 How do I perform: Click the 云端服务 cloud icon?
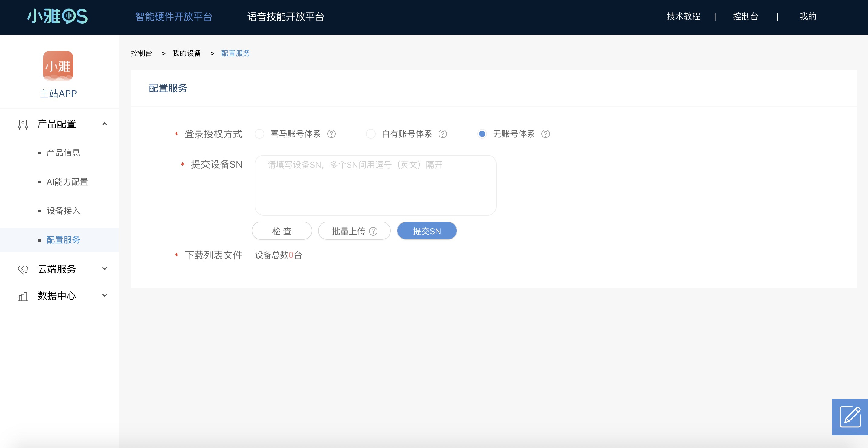tap(23, 269)
